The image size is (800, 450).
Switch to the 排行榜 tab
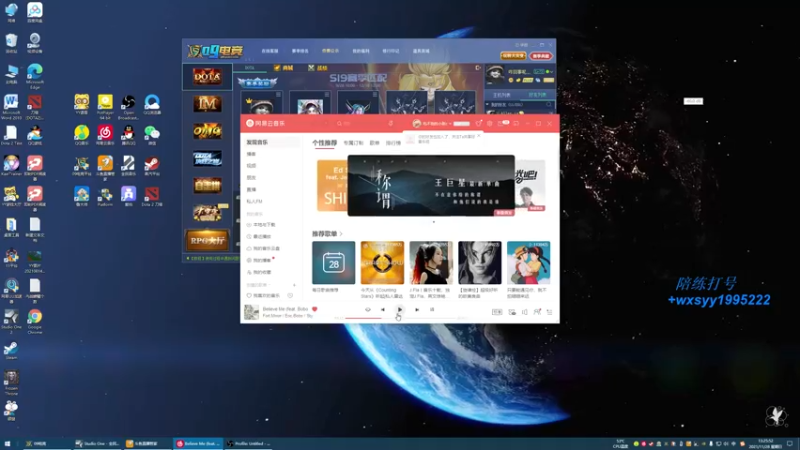[393, 143]
